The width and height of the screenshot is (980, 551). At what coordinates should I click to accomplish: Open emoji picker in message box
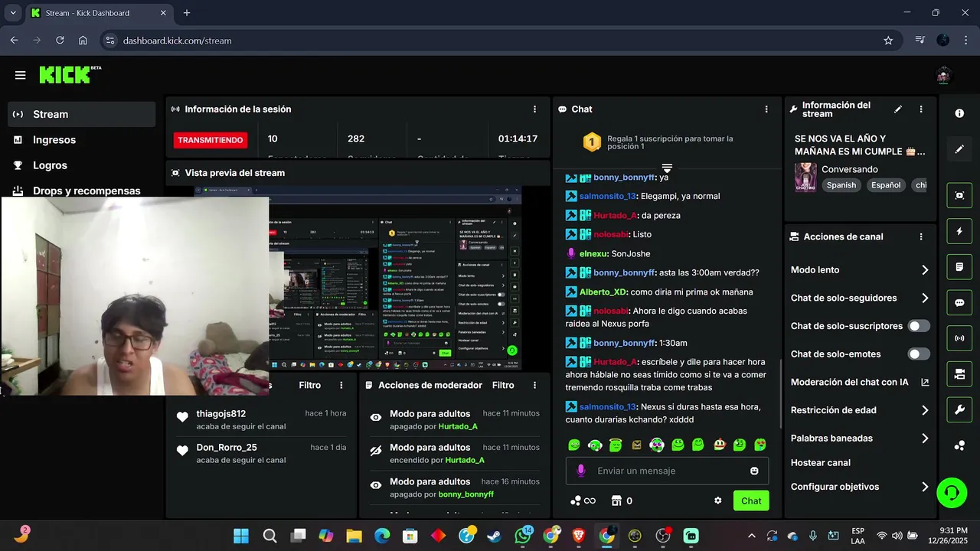tap(754, 471)
